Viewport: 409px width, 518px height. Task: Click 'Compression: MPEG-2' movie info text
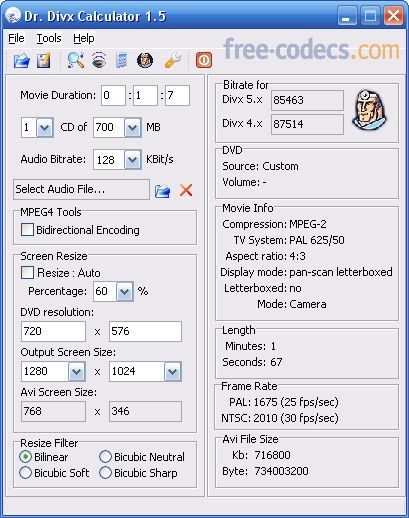pyautogui.click(x=274, y=224)
